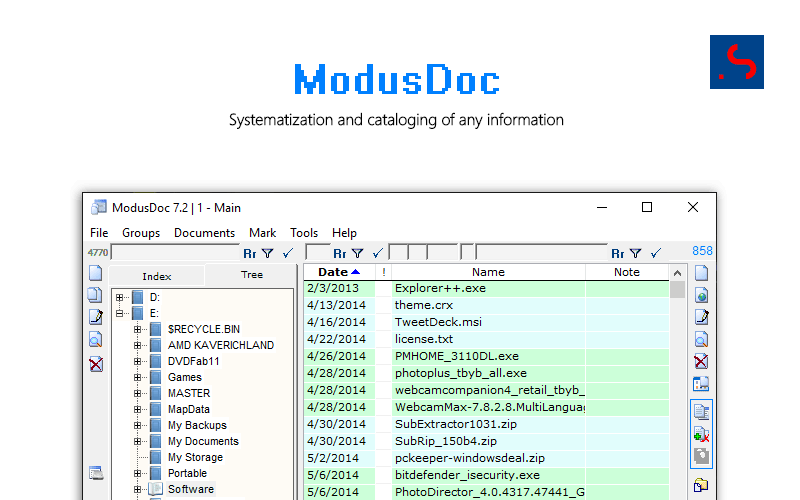The height and width of the screenshot is (500, 800).
Task: Click the scrollbar up arrow in document list
Action: (678, 273)
